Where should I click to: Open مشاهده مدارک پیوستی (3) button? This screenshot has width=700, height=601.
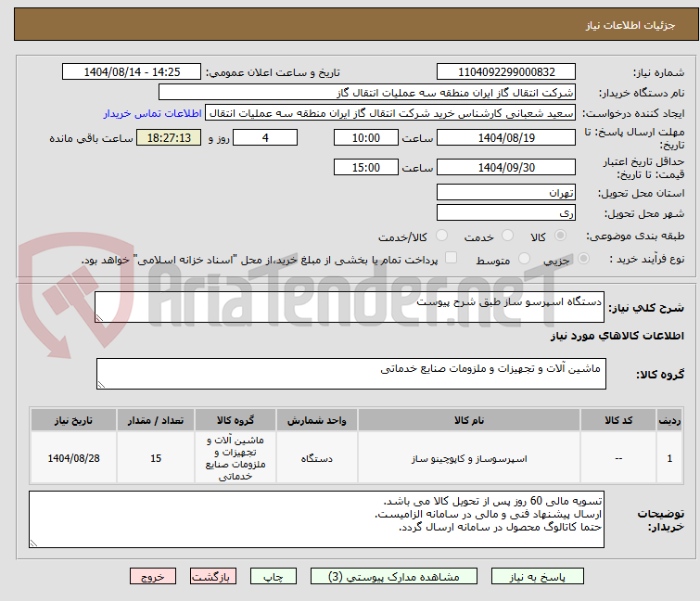pos(393,577)
